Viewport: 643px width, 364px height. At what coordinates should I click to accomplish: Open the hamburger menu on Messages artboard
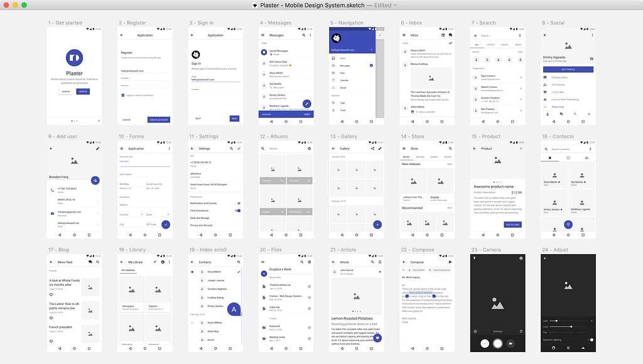tap(263, 35)
